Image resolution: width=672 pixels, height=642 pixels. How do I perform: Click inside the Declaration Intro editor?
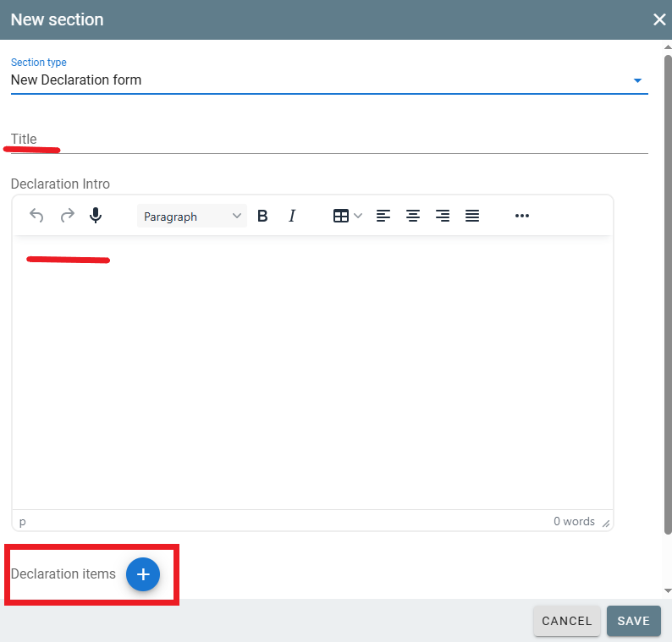(x=312, y=372)
